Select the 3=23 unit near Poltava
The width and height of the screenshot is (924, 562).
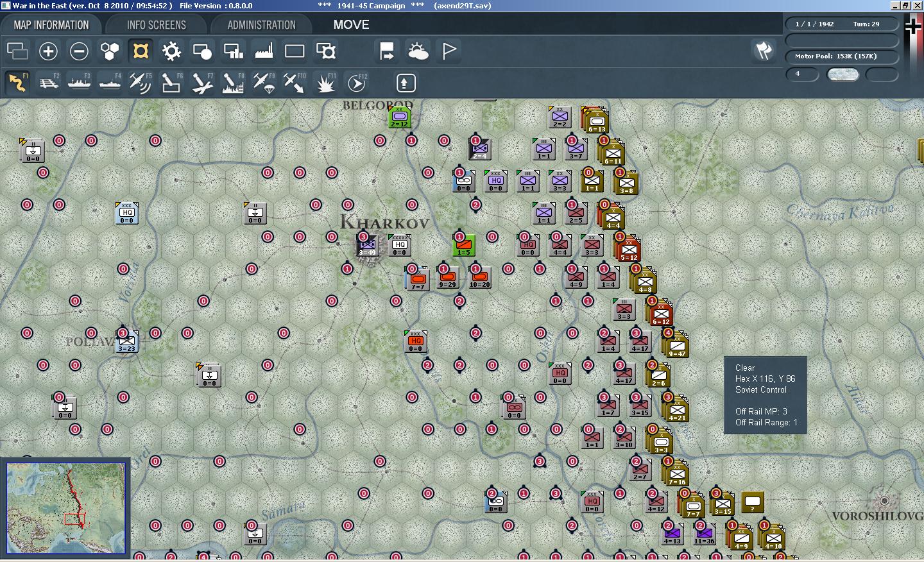click(x=126, y=341)
